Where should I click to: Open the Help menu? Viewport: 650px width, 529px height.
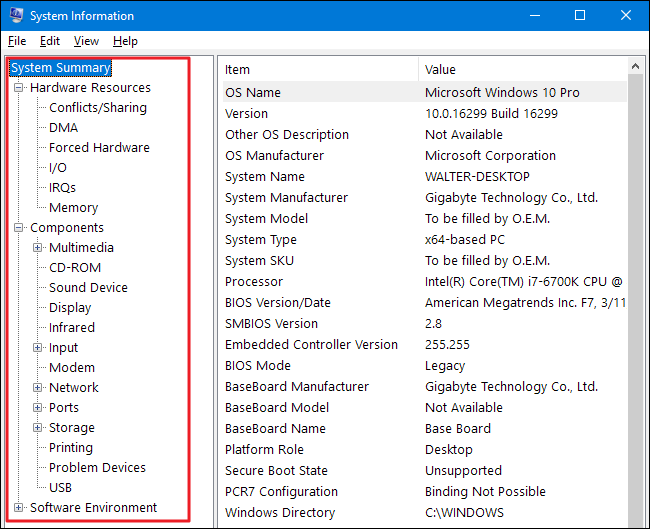(125, 41)
